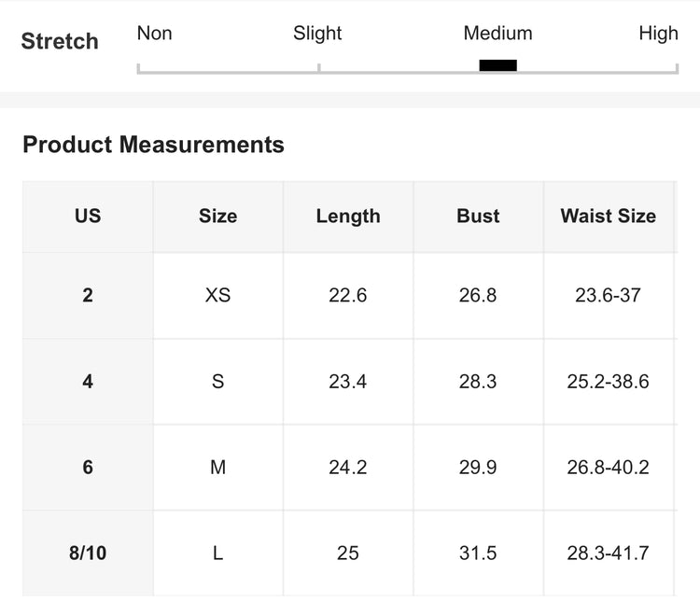Select the "Slight" stretch label

pos(317,34)
